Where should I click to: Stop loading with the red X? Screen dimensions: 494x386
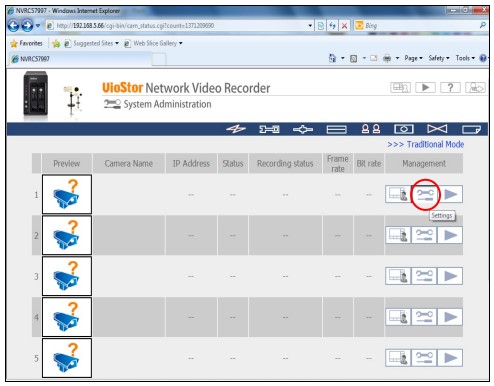[x=344, y=25]
